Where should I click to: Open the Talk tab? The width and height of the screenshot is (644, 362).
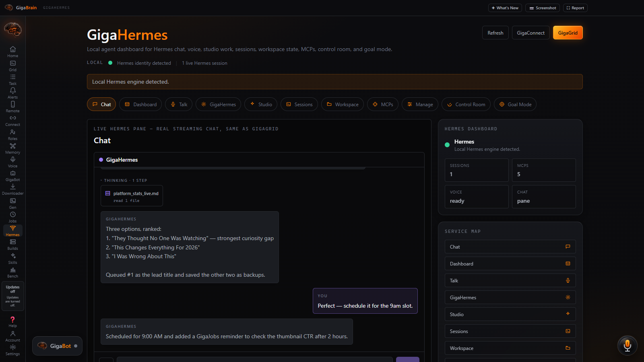179,104
